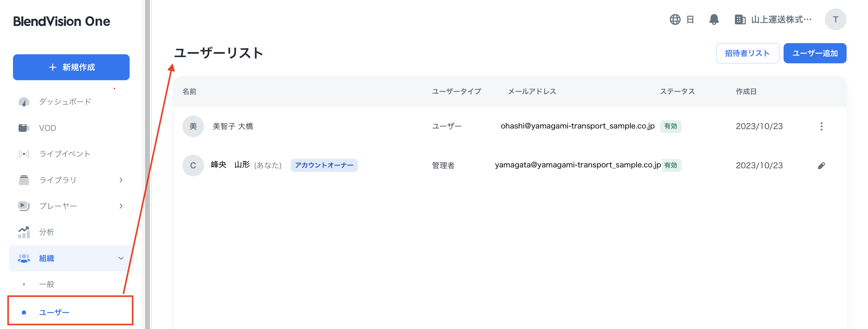The height and width of the screenshot is (329, 868).
Task: Open the language globe icon
Action: pos(675,19)
